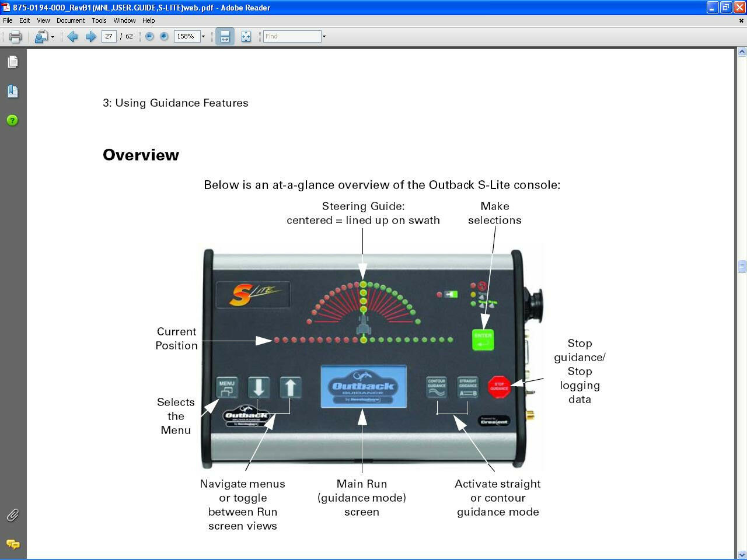Click the console down arrow button

pos(259,387)
